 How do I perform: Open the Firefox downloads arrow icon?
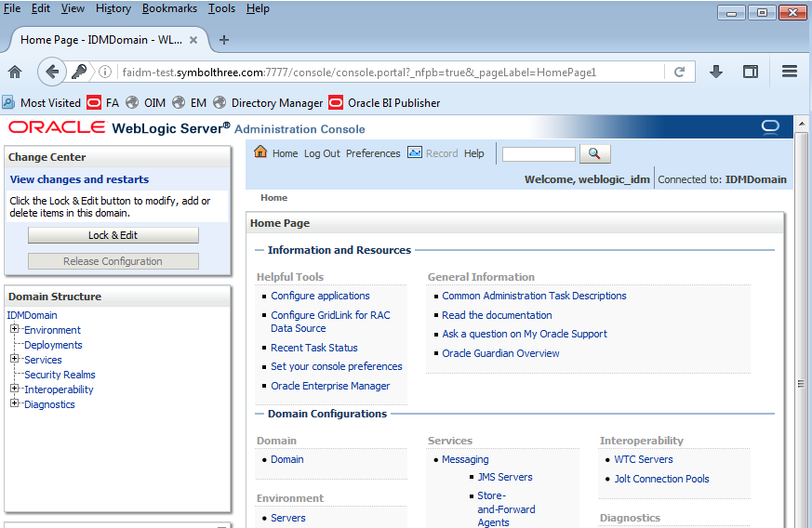(x=716, y=72)
